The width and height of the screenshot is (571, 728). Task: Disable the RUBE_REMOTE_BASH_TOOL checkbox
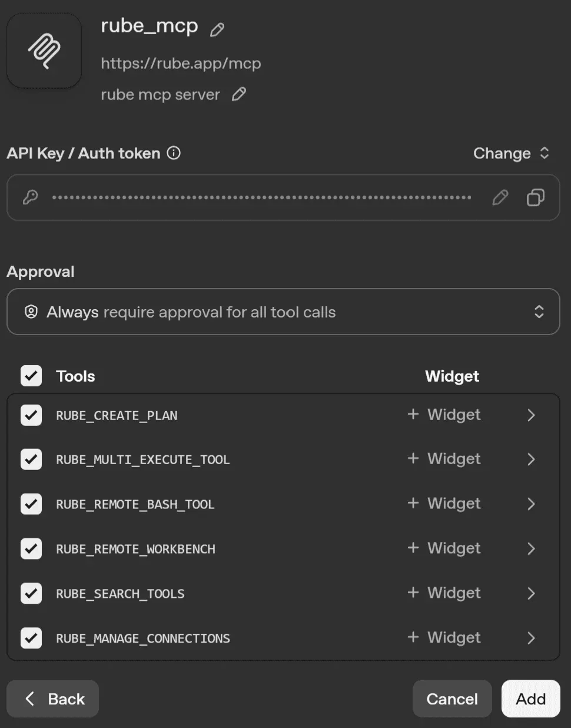click(31, 504)
